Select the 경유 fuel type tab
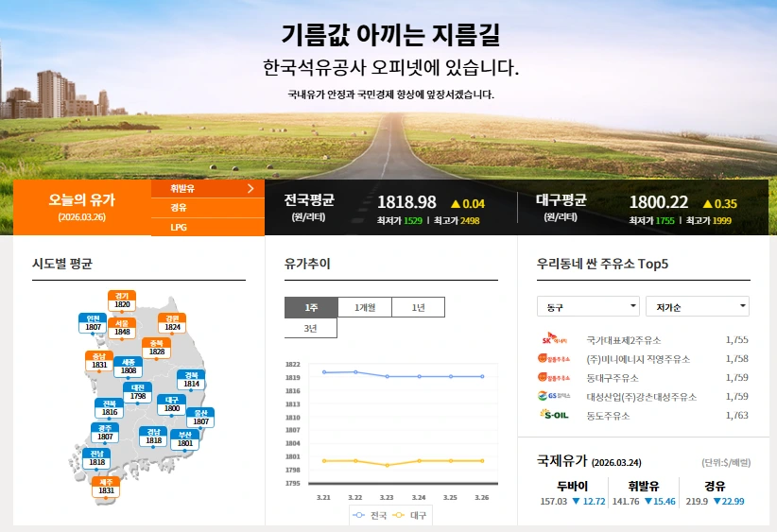 coord(208,208)
